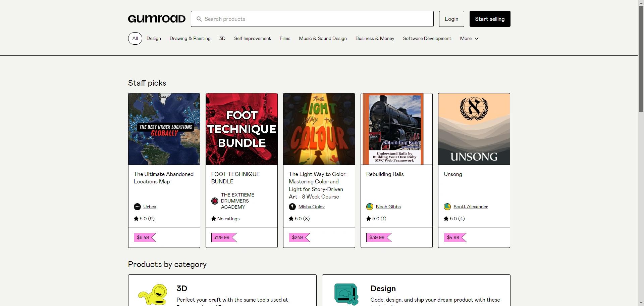This screenshot has width=644, height=306.
Task: Open the Self Improvement category
Action: pyautogui.click(x=252, y=38)
